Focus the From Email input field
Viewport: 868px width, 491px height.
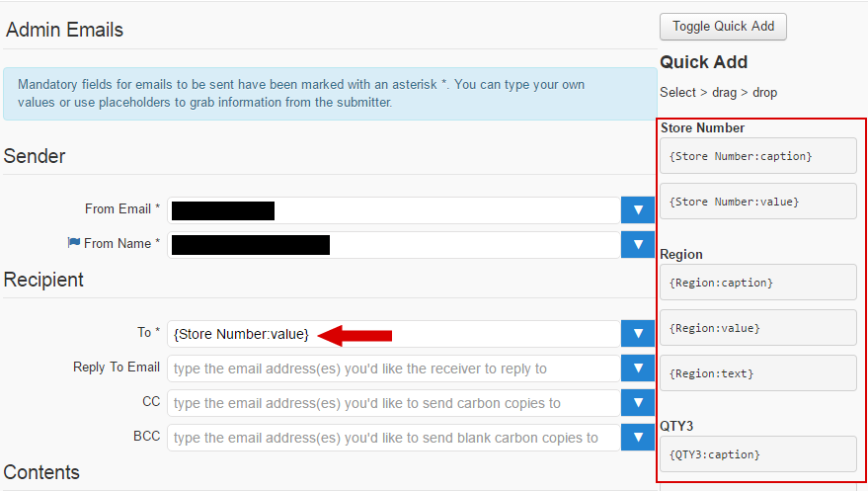point(394,210)
